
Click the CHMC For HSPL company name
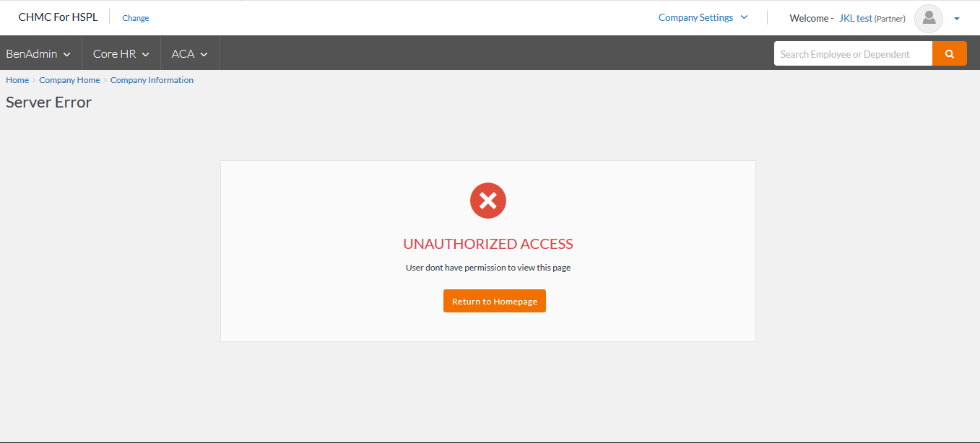58,17
